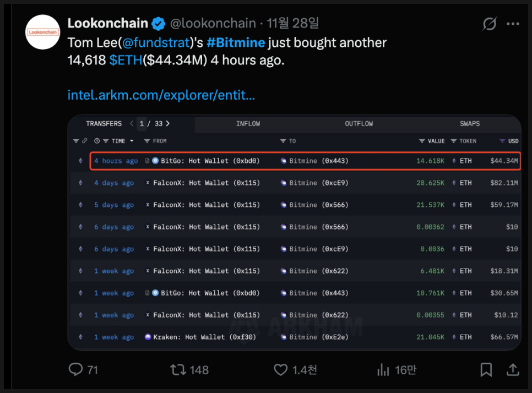The width and height of the screenshot is (532, 393).
Task: Switch to the INFLOW tab
Action: point(248,124)
